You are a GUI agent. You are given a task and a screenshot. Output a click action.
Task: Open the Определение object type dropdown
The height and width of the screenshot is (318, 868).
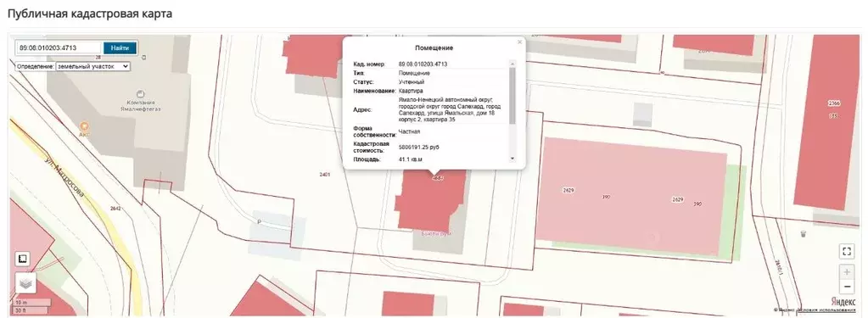tap(93, 66)
